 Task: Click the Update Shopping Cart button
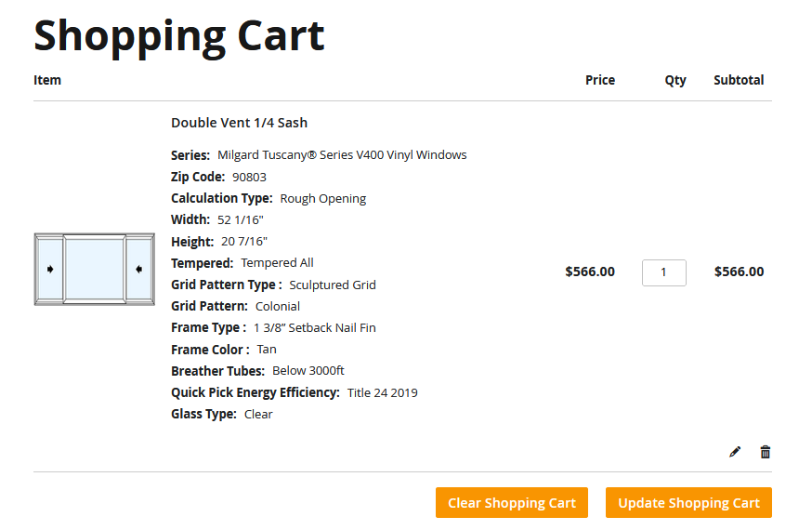pos(688,502)
